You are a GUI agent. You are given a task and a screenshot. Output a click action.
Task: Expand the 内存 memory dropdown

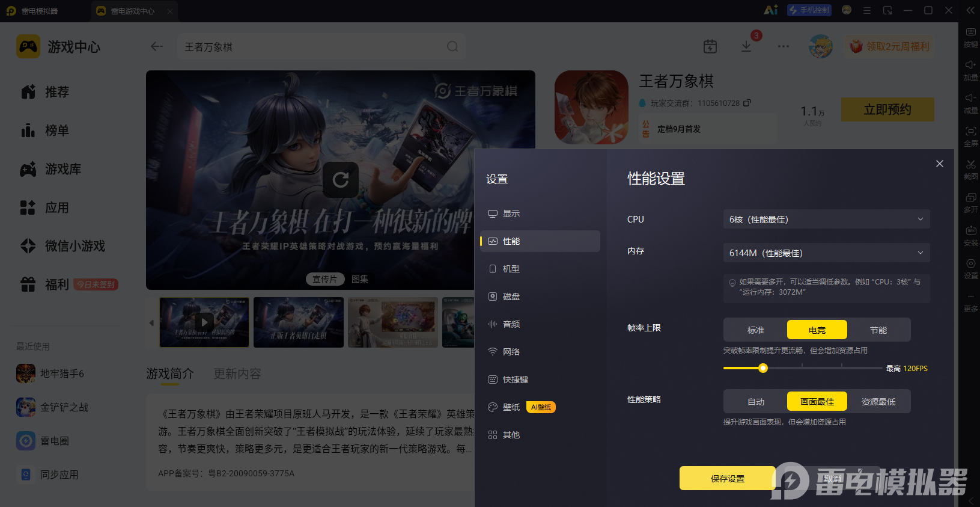[x=826, y=253]
